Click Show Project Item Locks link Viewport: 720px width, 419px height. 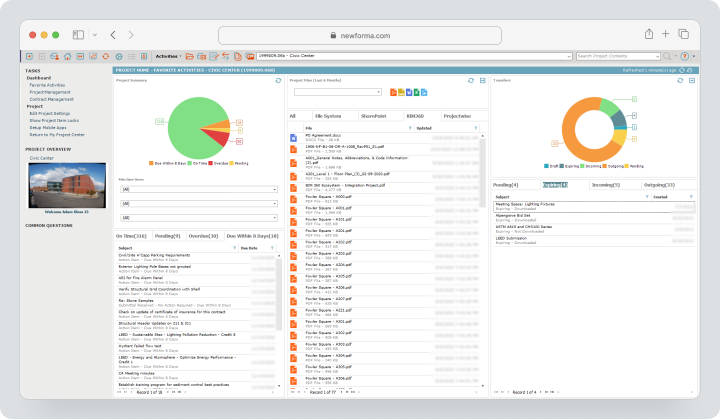click(x=54, y=120)
